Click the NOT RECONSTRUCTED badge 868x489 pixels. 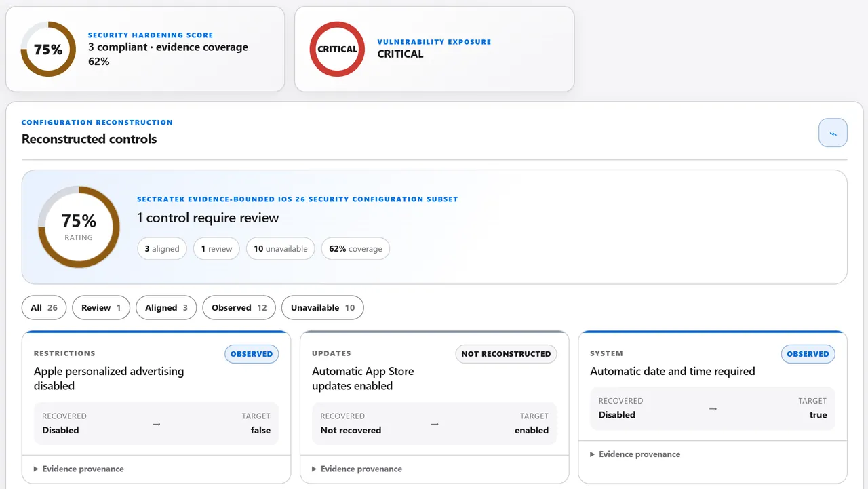(x=506, y=354)
